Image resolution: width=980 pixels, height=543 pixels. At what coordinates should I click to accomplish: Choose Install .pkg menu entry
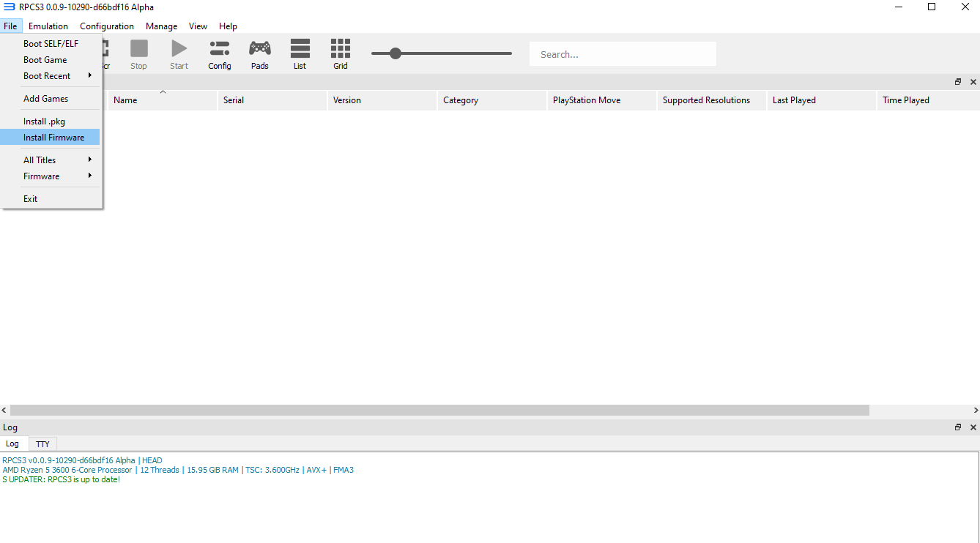[x=44, y=121]
